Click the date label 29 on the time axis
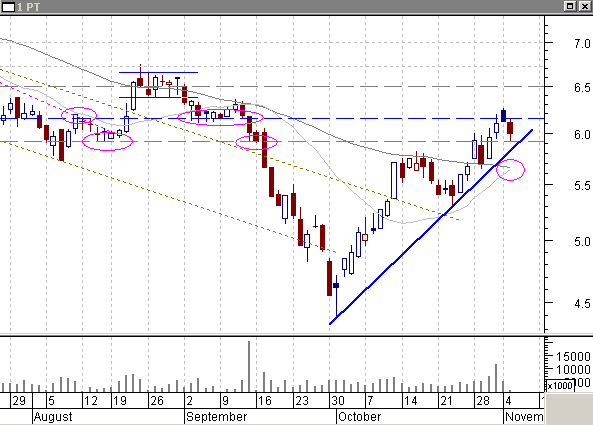 (19, 401)
